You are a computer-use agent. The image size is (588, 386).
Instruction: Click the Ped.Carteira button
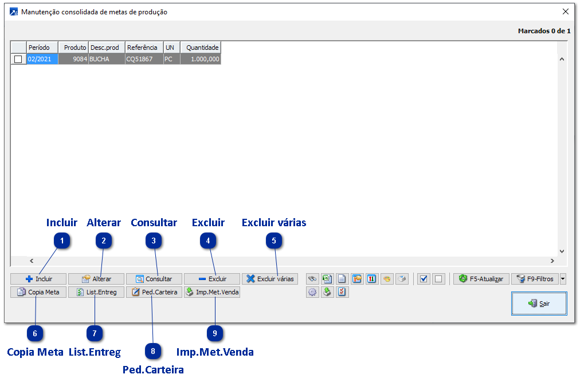(x=154, y=292)
